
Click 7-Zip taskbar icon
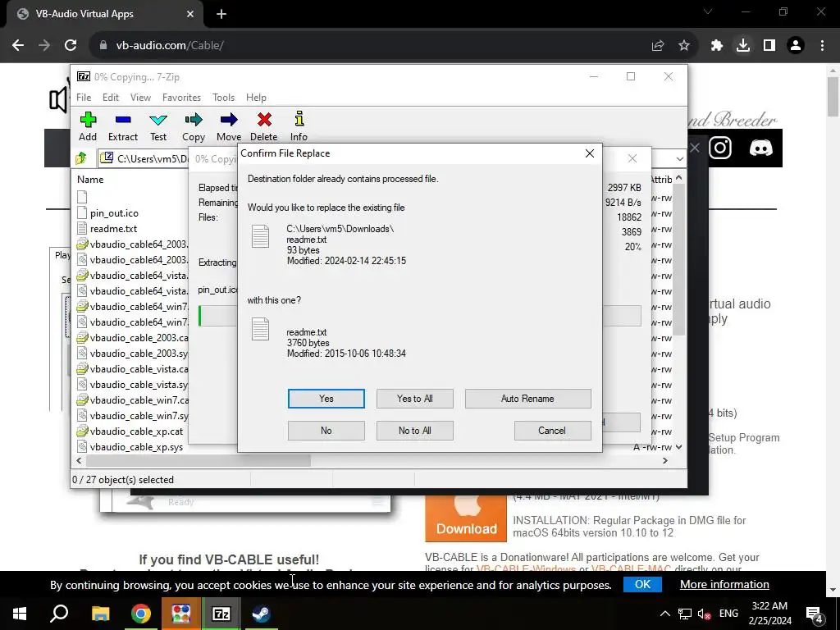(x=221, y=614)
